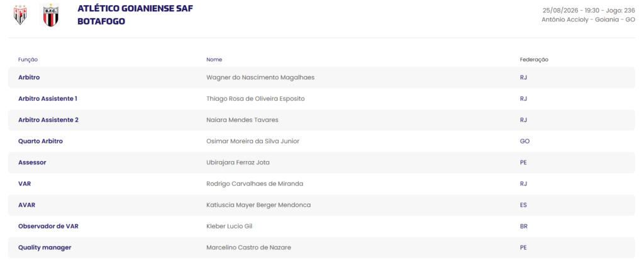Click the venue Antônio Accioly - Goiania - GO
The width and height of the screenshot is (644, 260).
(x=588, y=20)
